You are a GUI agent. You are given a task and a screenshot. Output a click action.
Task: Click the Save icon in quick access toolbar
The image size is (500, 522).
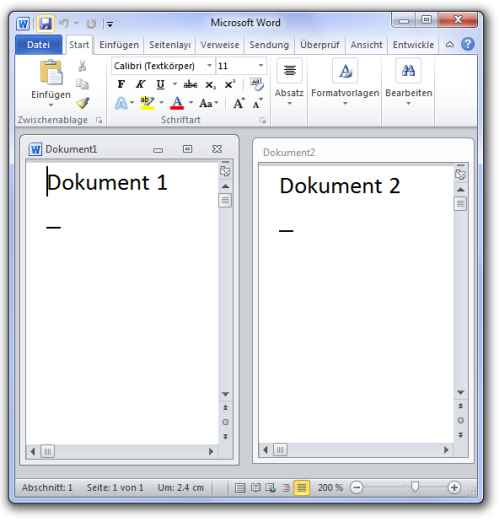point(45,23)
